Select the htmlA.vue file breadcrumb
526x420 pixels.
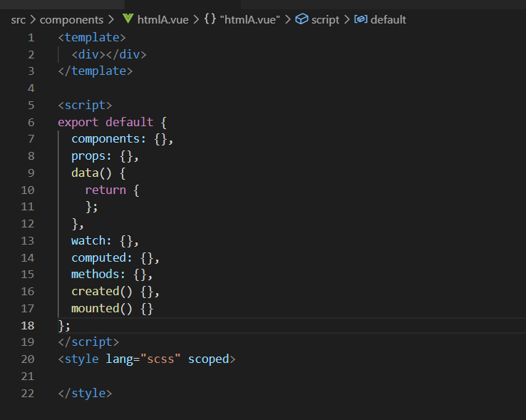coord(163,20)
